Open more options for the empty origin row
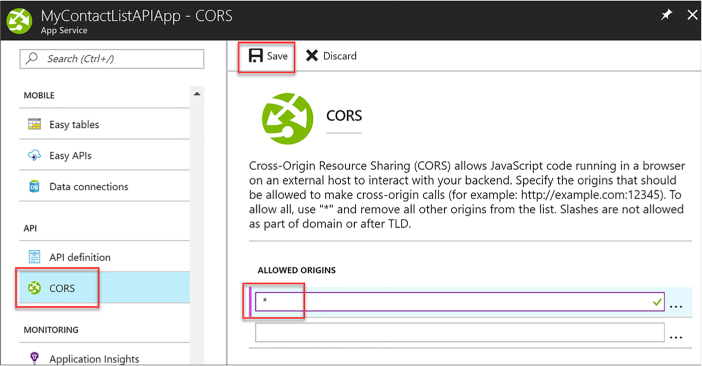The image size is (702, 366). pyautogui.click(x=676, y=336)
